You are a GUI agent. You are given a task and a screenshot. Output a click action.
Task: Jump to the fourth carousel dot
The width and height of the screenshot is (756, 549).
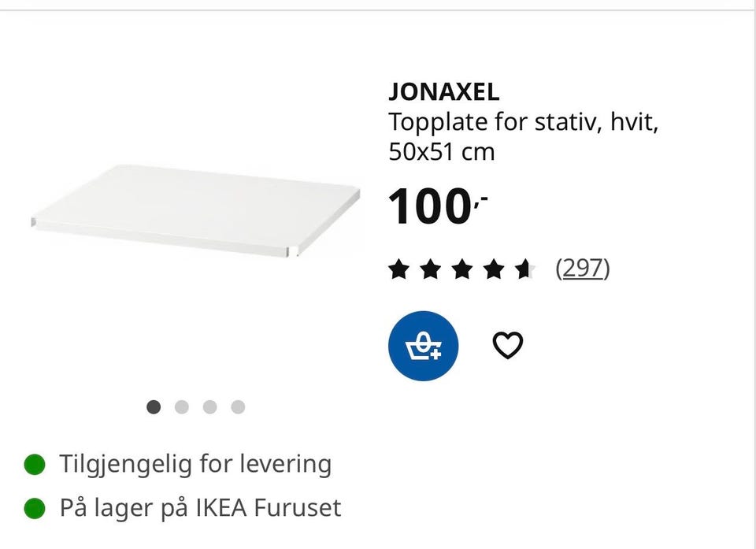(238, 407)
